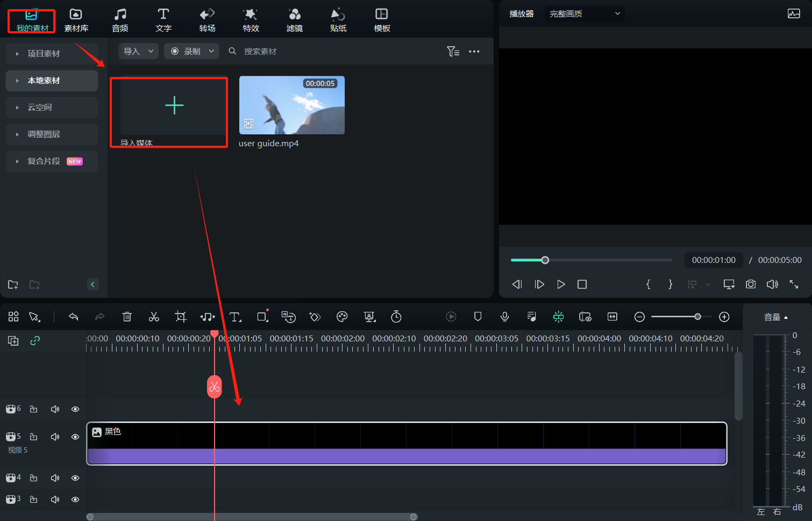812x521 pixels.
Task: Take a snapshot with camera icon
Action: (751, 284)
